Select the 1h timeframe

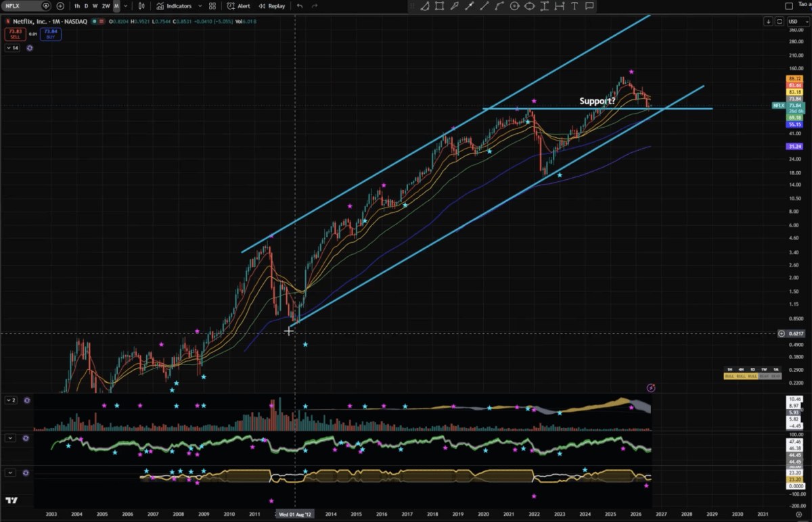coord(77,6)
